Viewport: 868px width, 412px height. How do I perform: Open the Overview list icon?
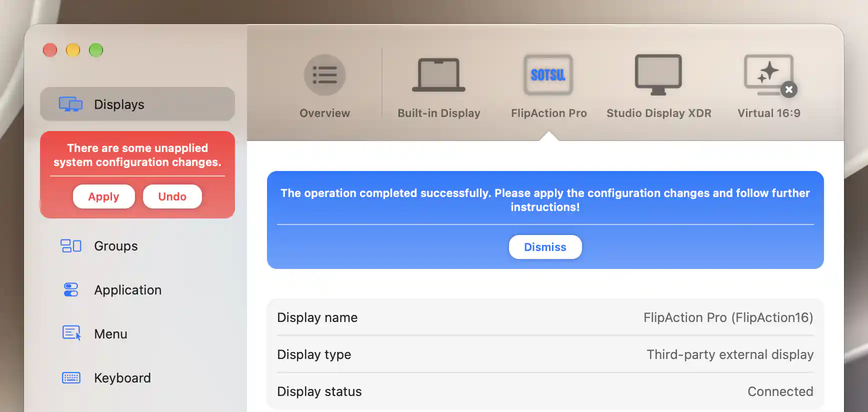tap(324, 75)
